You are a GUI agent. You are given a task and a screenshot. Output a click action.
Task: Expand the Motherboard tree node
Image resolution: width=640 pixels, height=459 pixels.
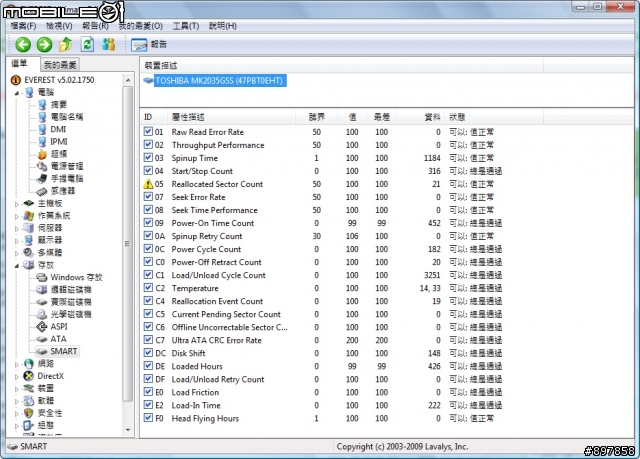pos(17,204)
